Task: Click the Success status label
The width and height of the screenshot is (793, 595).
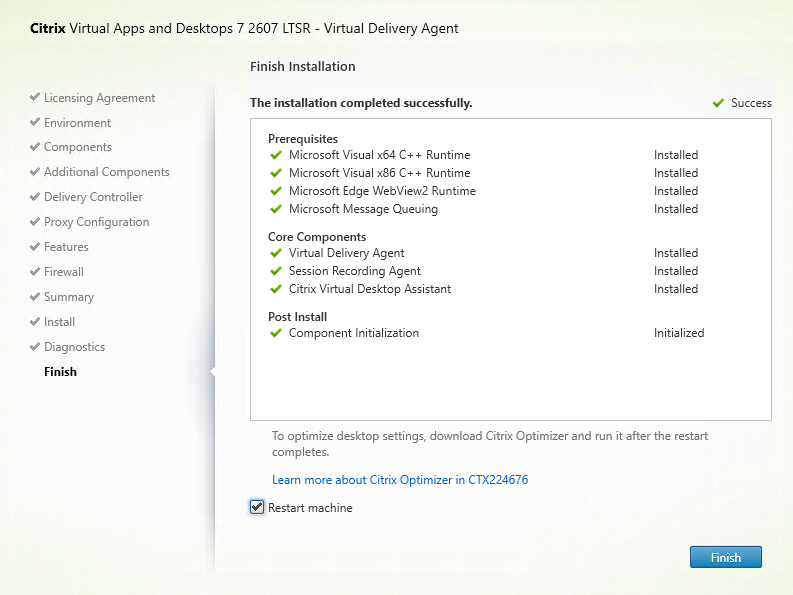Action: 751,103
